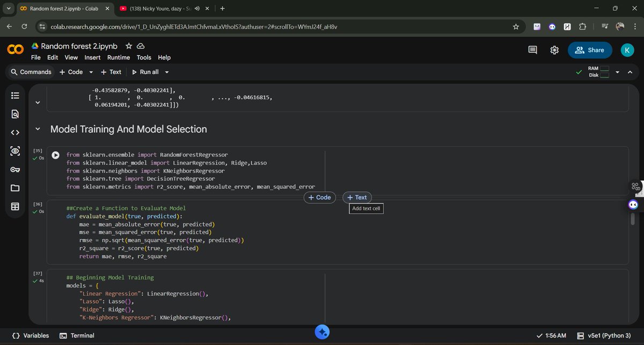Add a code cell from toolbar
This screenshot has height=345, width=644.
click(71, 72)
